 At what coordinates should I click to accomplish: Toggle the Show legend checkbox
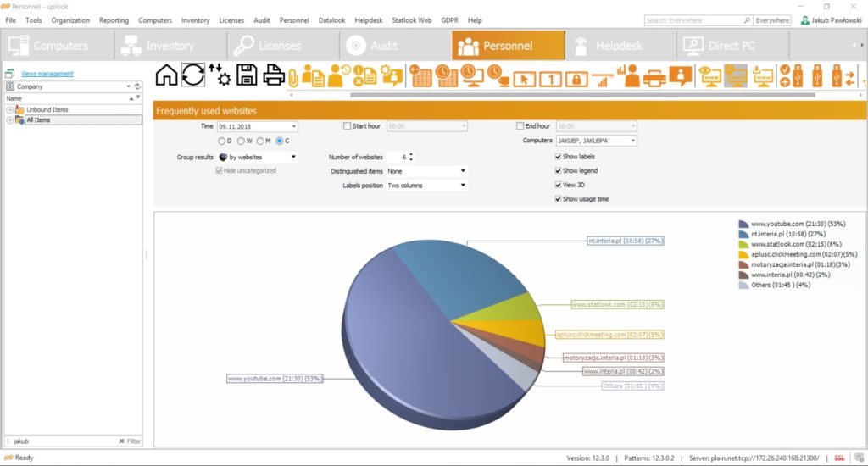[558, 171]
